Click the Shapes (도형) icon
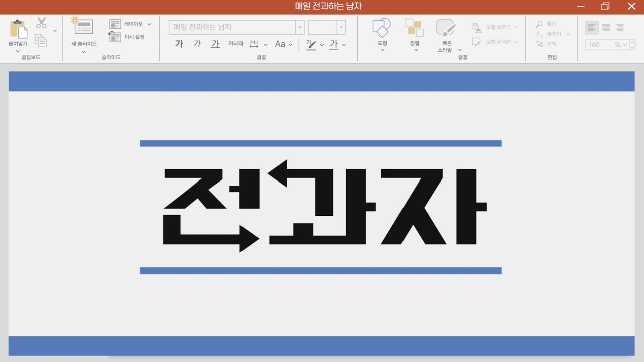Screen dimensions: 644x362 382,28
